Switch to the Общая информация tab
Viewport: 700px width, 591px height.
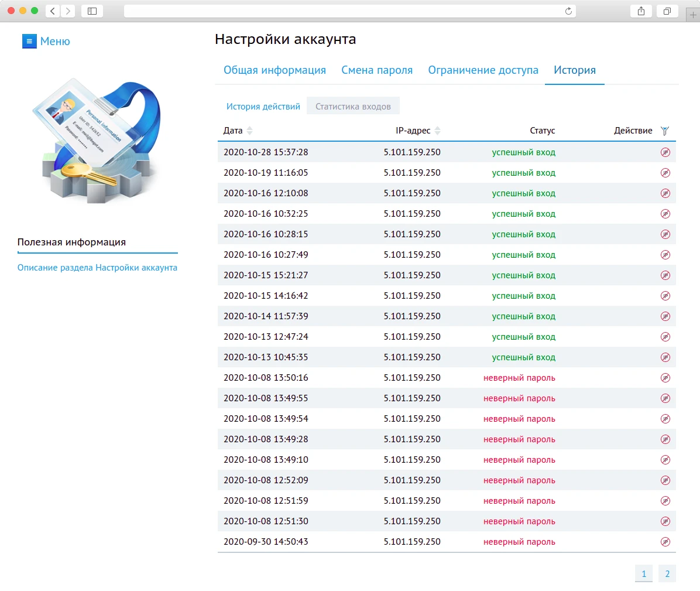pos(274,70)
